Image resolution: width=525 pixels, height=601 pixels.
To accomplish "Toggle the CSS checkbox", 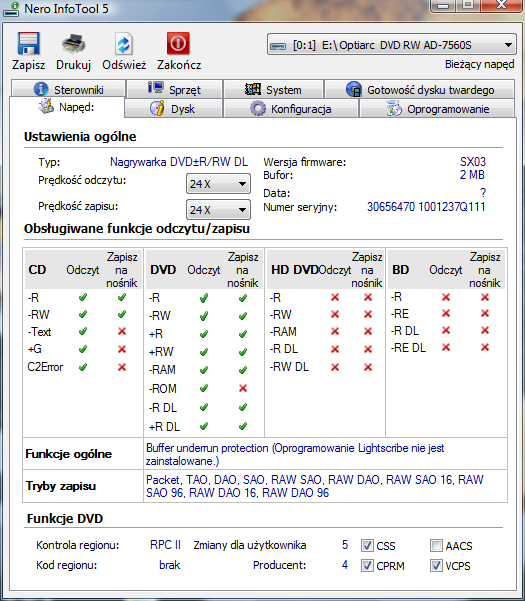I will pyautogui.click(x=367, y=545).
